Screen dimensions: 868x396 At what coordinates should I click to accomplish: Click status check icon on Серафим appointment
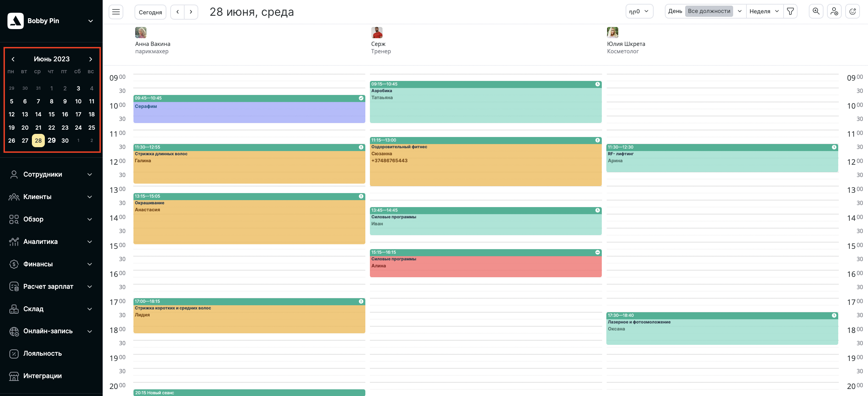361,98
